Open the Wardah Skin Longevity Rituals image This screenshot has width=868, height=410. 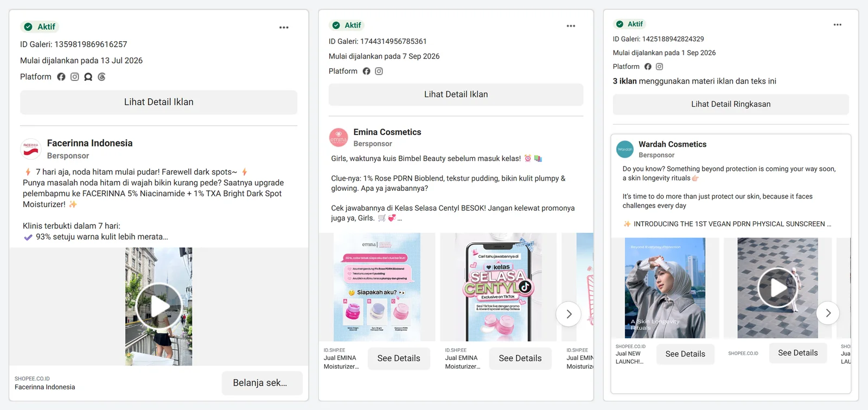(665, 288)
